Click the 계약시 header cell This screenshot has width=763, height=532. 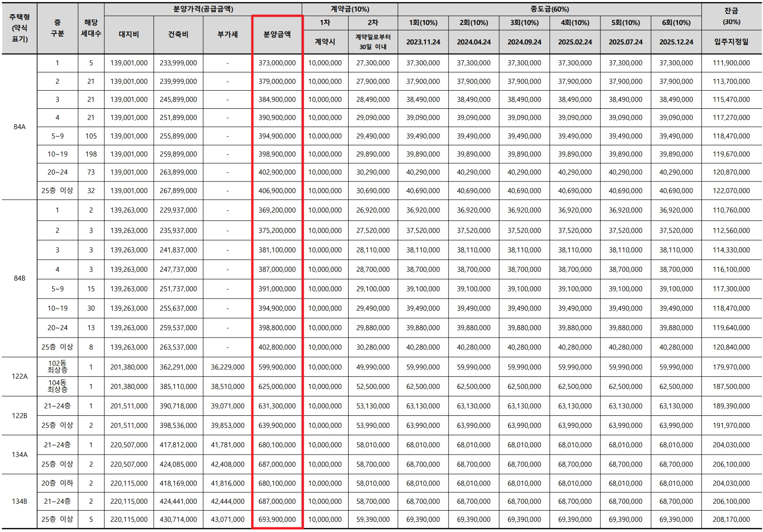tap(325, 42)
